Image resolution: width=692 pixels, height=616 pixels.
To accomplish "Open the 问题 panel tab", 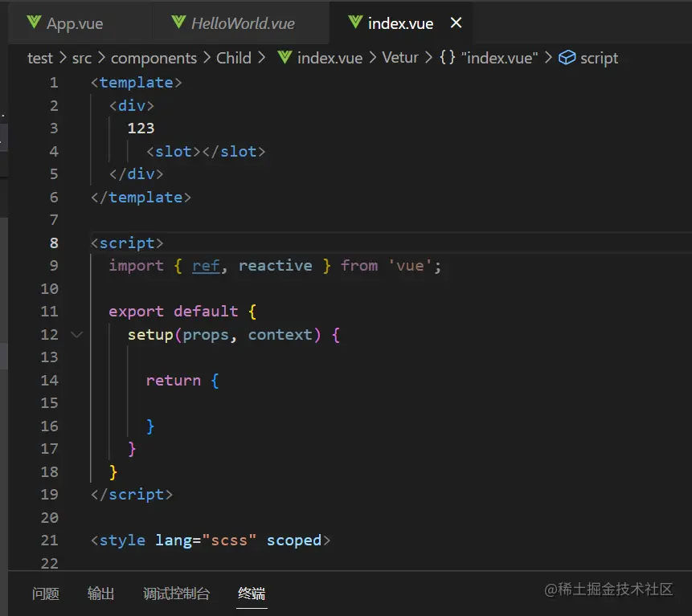I will (46, 594).
